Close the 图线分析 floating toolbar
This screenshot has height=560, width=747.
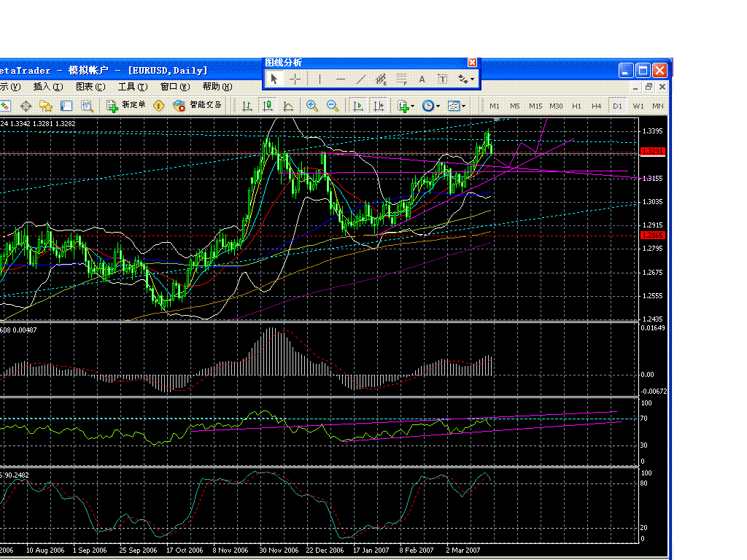(x=472, y=63)
